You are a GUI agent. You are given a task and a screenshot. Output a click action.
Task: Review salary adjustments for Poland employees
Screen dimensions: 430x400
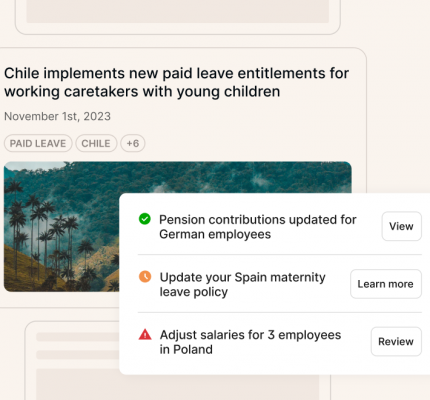tap(396, 342)
